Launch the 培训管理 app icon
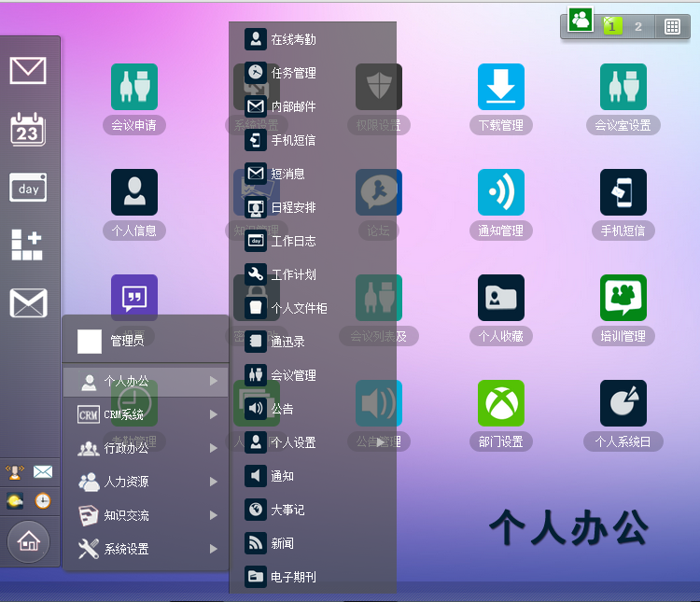The width and height of the screenshot is (700, 602). pos(623,298)
